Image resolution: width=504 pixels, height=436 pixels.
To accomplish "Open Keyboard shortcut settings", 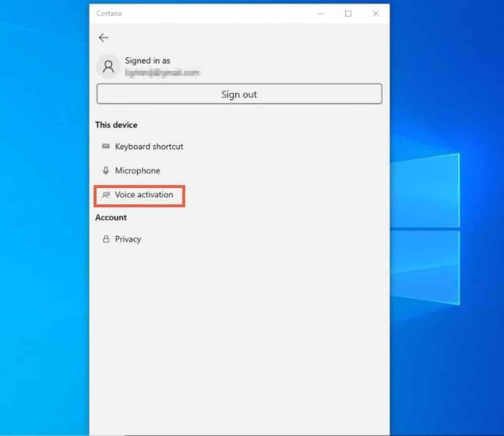I will click(149, 147).
